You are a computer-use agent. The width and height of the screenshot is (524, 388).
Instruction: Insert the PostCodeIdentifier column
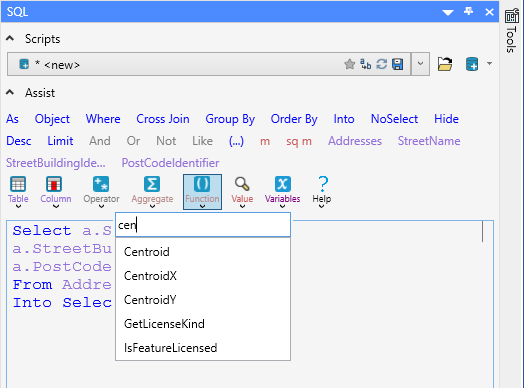170,163
